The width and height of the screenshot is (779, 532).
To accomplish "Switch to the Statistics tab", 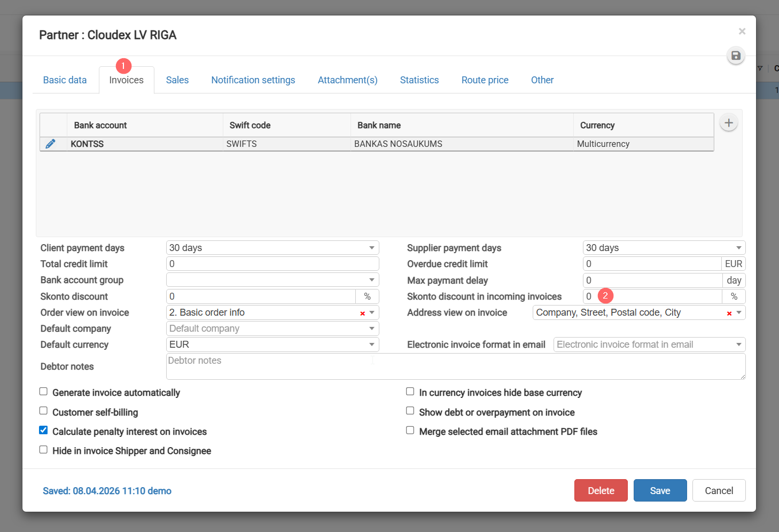I will 419,80.
